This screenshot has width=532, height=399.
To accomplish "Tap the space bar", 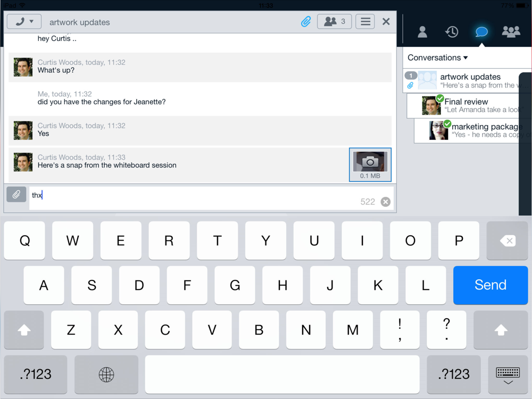I will click(x=282, y=374).
